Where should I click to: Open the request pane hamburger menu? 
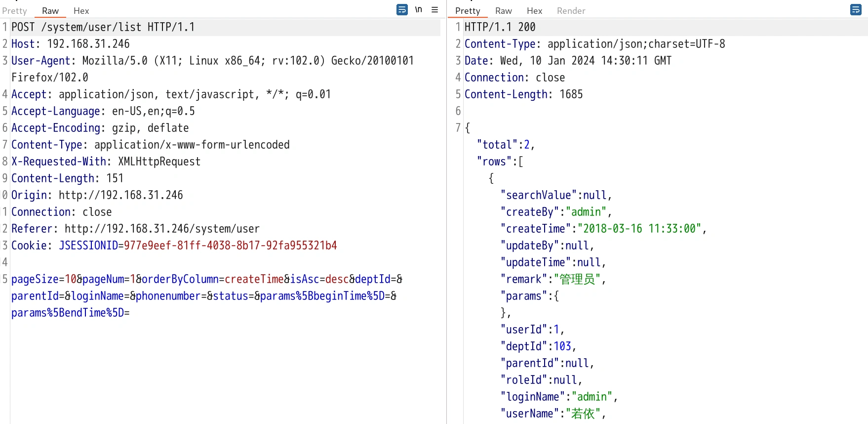(x=434, y=10)
